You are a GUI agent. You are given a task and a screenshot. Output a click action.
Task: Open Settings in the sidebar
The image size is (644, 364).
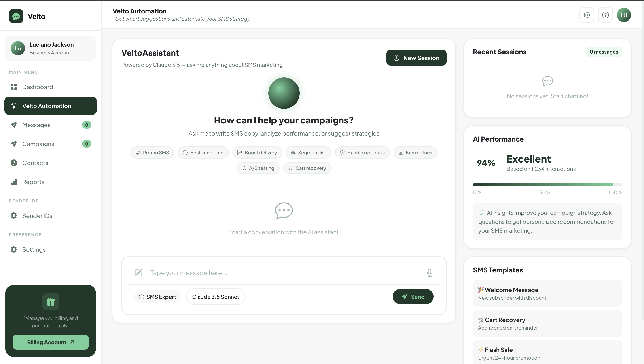(51, 249)
